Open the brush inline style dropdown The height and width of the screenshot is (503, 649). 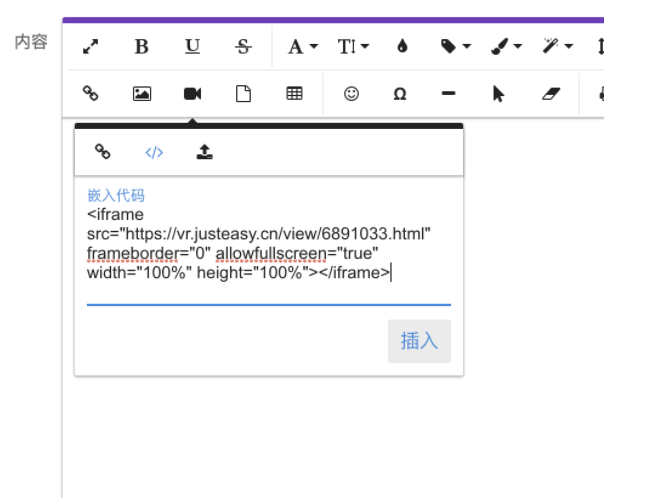pos(508,46)
